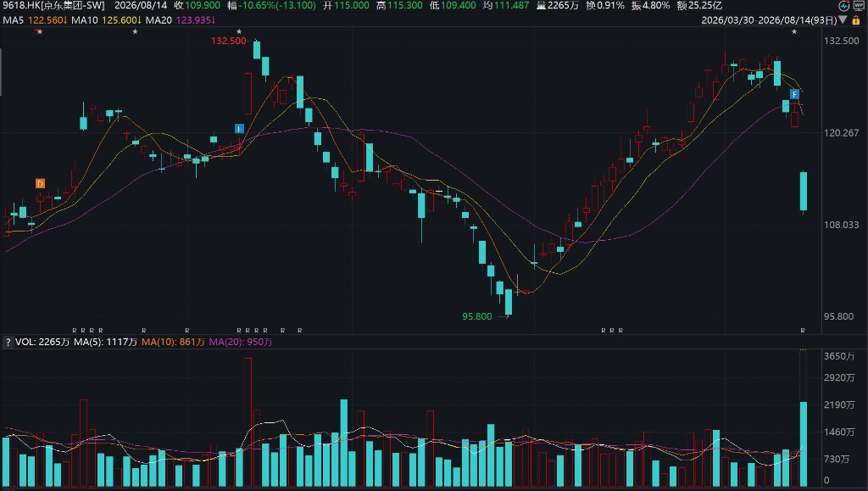The height and width of the screenshot is (491, 868).
Task: Click the average price 111.487
Action: coord(512,6)
